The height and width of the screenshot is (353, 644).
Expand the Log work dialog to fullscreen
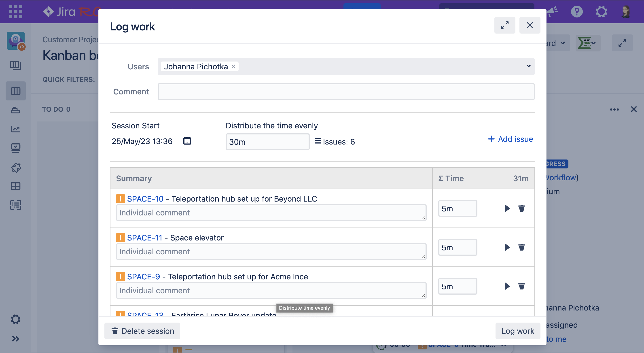(x=504, y=25)
